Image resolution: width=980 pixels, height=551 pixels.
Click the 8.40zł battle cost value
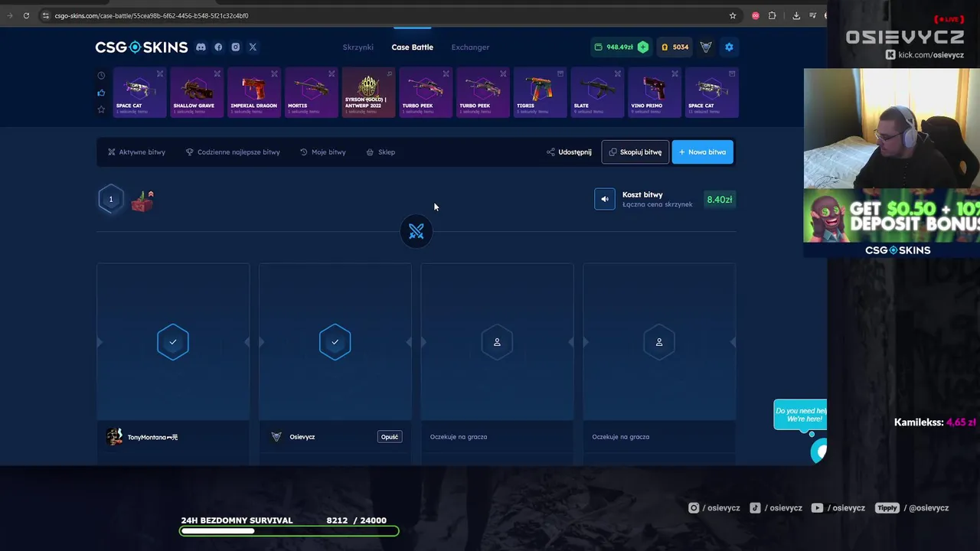pyautogui.click(x=719, y=200)
